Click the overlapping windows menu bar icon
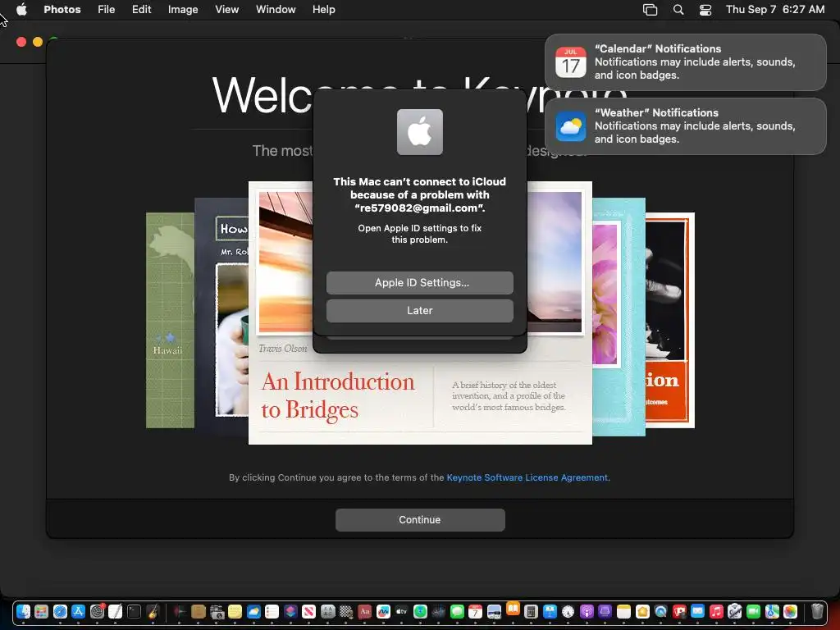Screen dimensions: 840x630 [x=650, y=10]
